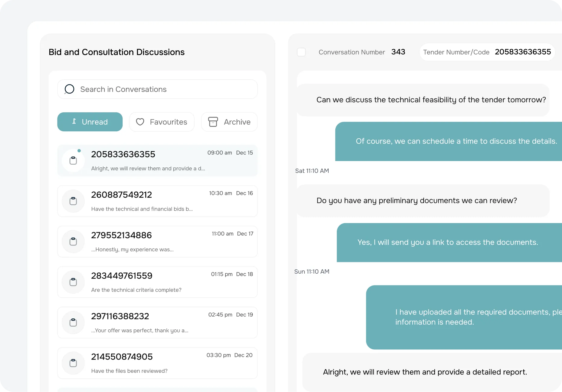Screen dimensions: 562x392
Task: Select the Honestly, my experience was conversation
Action: click(157, 242)
